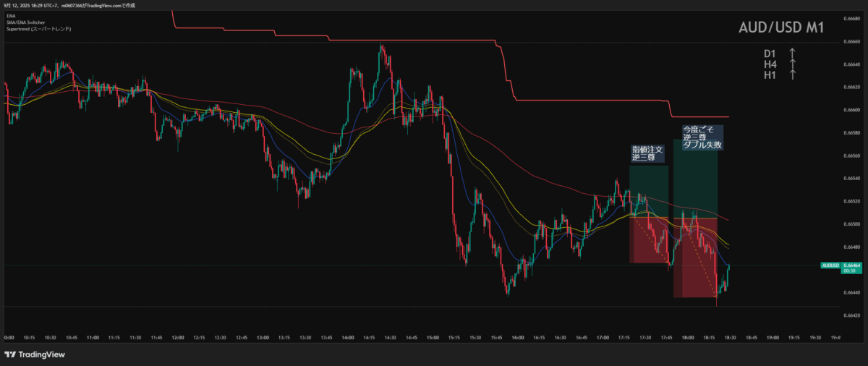Select the 指値注文 逆三尊 annotation label

[647, 153]
